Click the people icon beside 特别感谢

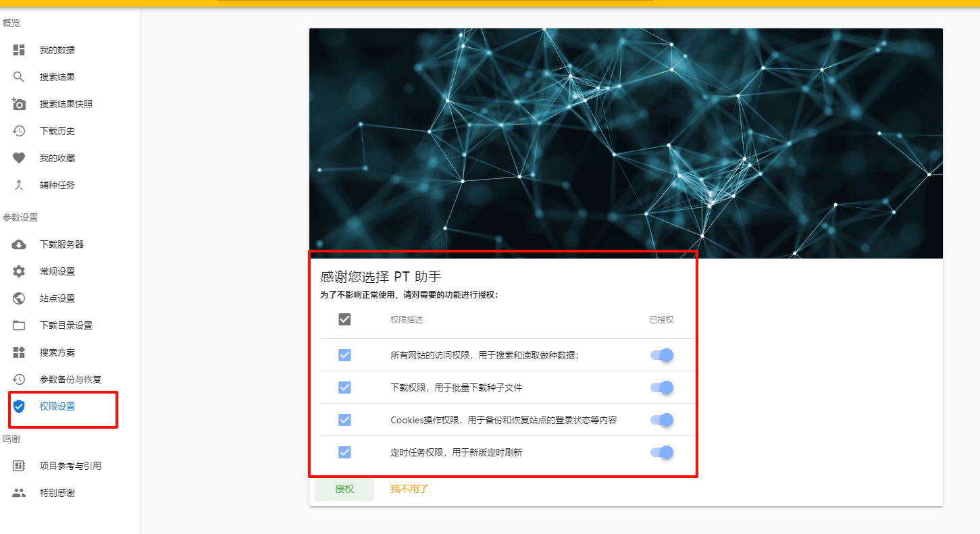pos(19,493)
